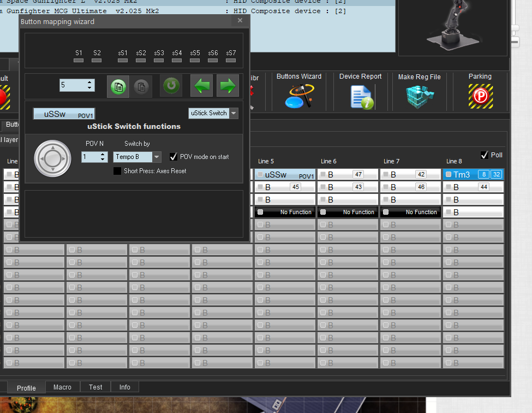
Task: Select the Tm3 8 32 cell under Line 8
Action: pyautogui.click(x=473, y=175)
